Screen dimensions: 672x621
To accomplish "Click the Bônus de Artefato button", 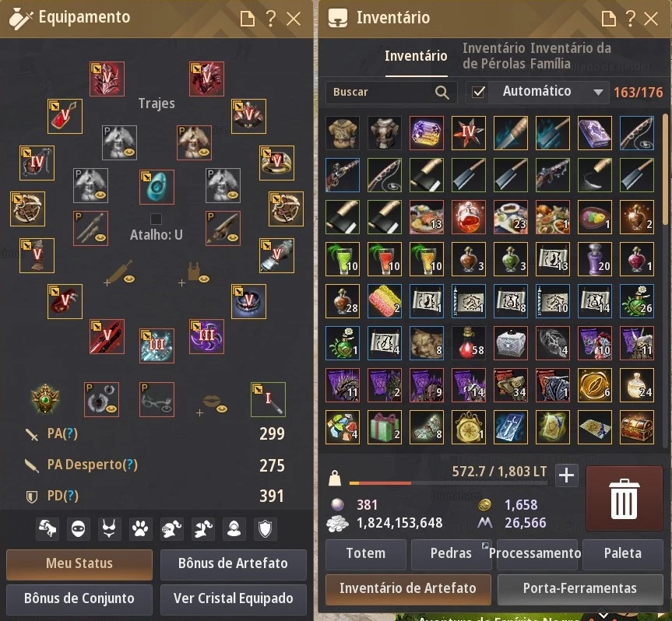I will [x=233, y=563].
